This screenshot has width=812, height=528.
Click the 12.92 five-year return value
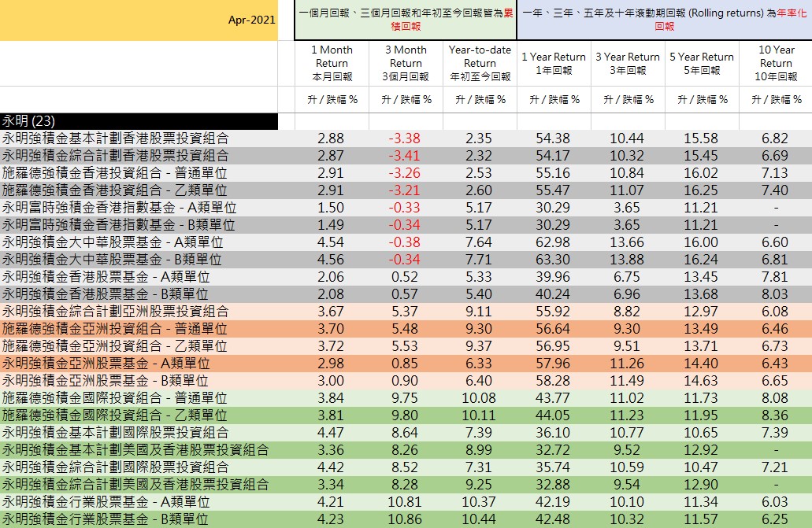point(701,450)
